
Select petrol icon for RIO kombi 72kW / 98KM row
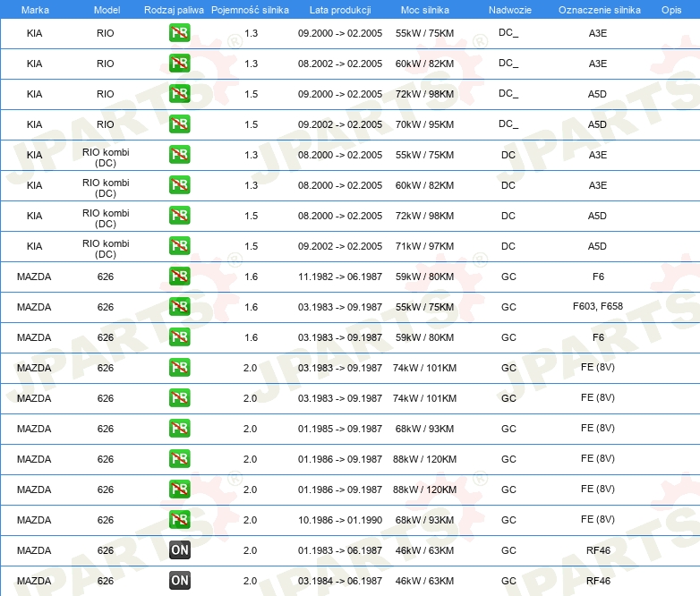(179, 215)
